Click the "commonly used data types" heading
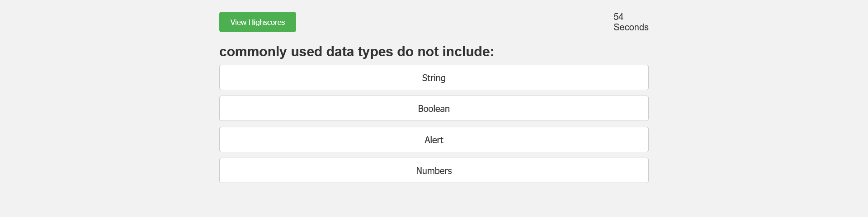This screenshot has height=217, width=868. [356, 52]
